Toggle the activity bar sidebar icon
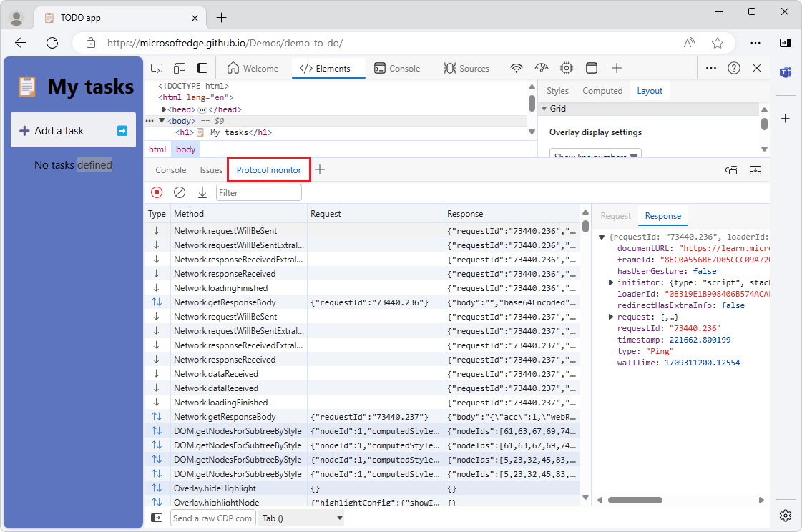Viewport: 802px width, 532px height. click(x=202, y=68)
